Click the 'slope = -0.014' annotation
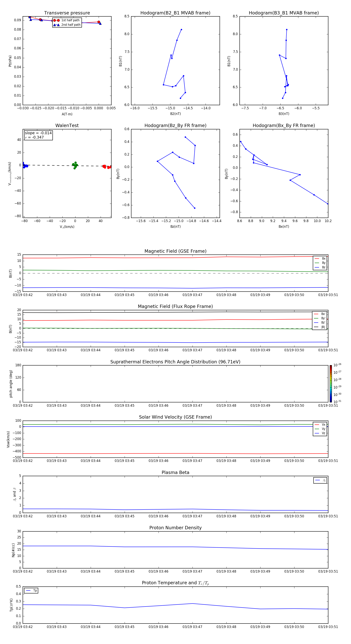This screenshot has width=351, height=644. point(38,133)
